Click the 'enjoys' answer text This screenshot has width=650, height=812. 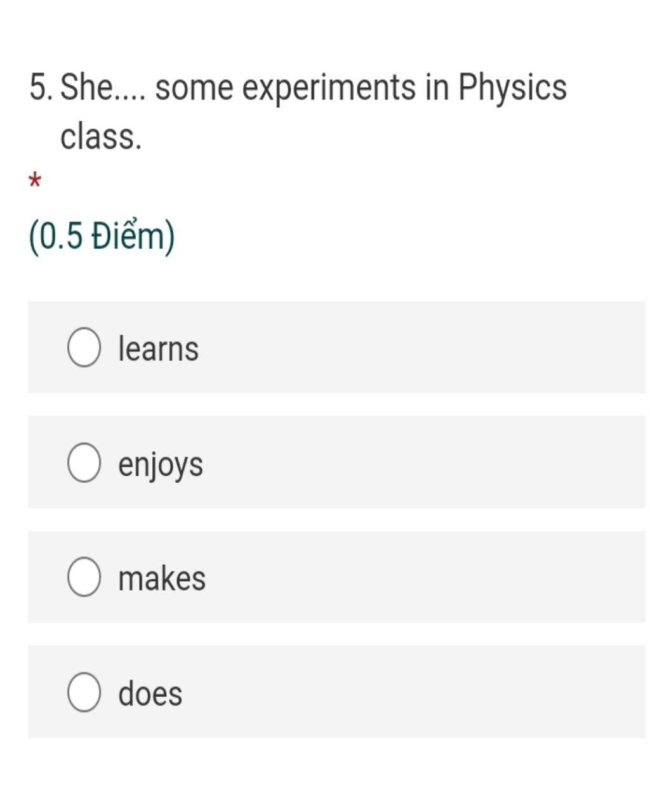[x=161, y=464]
